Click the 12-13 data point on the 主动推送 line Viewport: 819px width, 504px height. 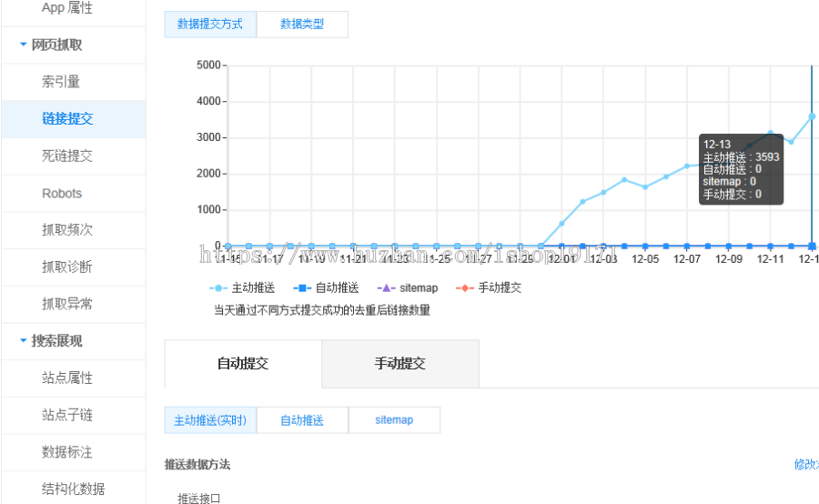point(813,116)
